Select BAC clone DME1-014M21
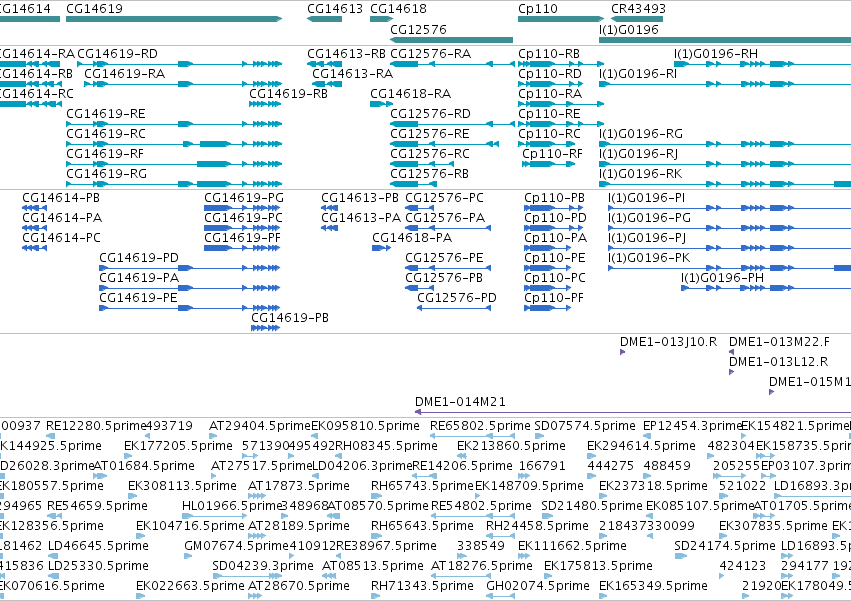851x601 pixels. coord(460,402)
